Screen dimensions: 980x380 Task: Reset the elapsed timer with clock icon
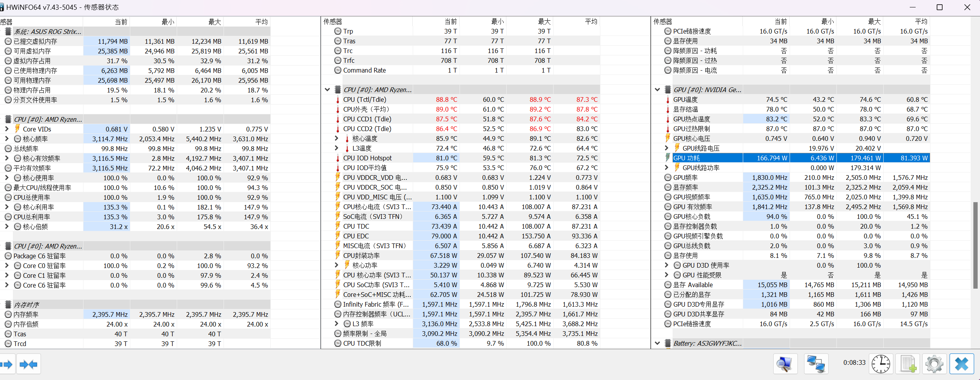881,364
